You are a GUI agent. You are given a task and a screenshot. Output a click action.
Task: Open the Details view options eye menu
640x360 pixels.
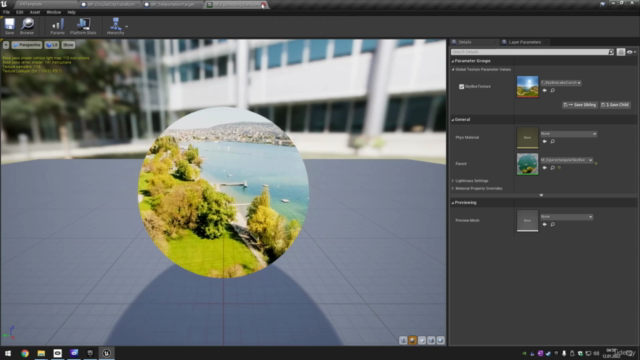631,52
